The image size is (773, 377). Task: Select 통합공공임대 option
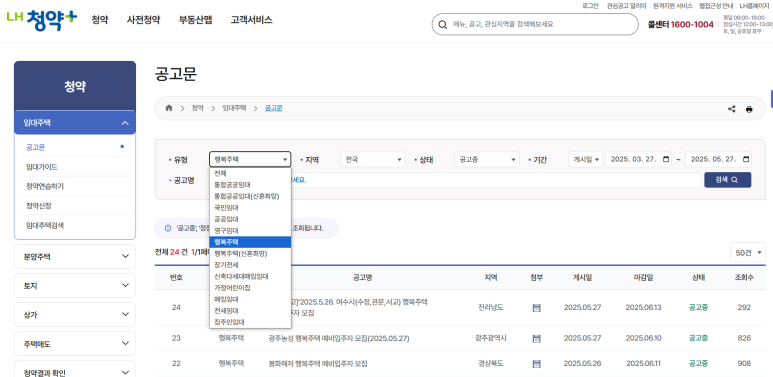click(250, 185)
